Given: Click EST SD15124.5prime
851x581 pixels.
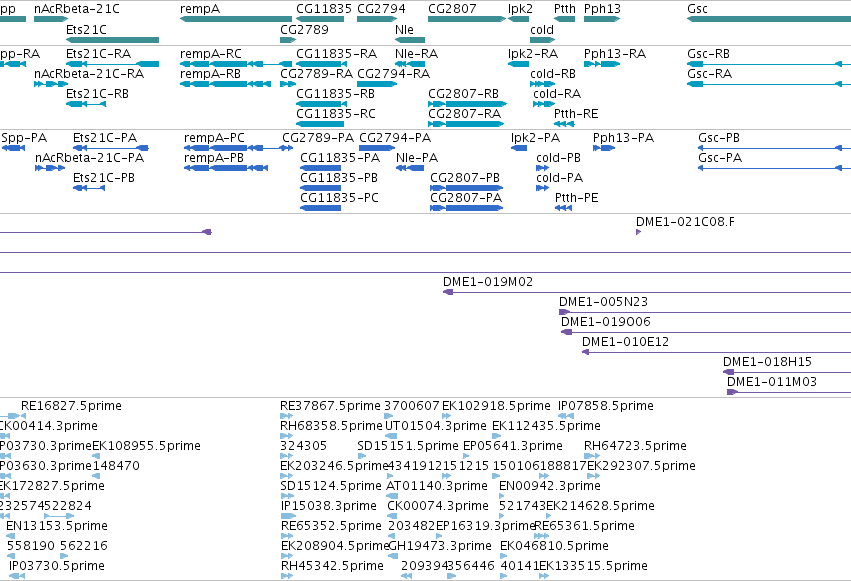Looking at the screenshot, I should coord(331,486).
